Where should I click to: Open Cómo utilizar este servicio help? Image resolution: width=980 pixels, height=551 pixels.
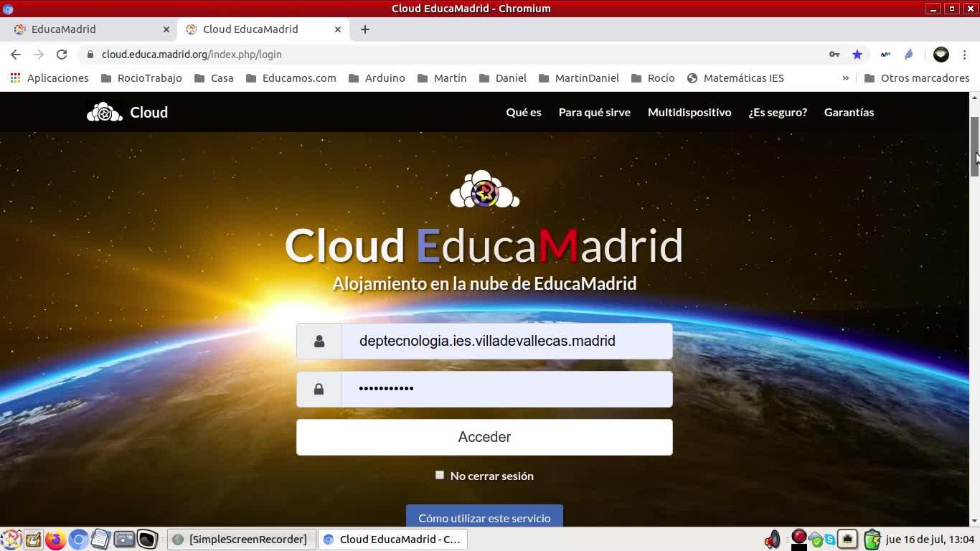(484, 517)
